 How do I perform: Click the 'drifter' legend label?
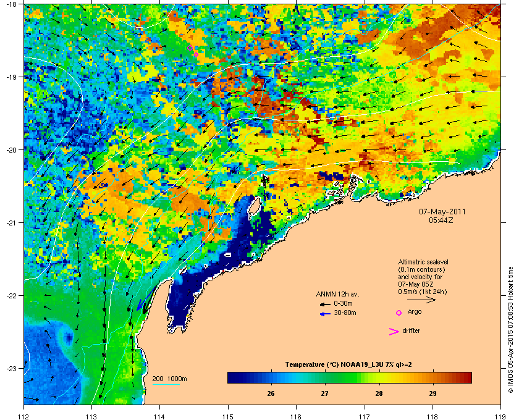[x=411, y=330]
